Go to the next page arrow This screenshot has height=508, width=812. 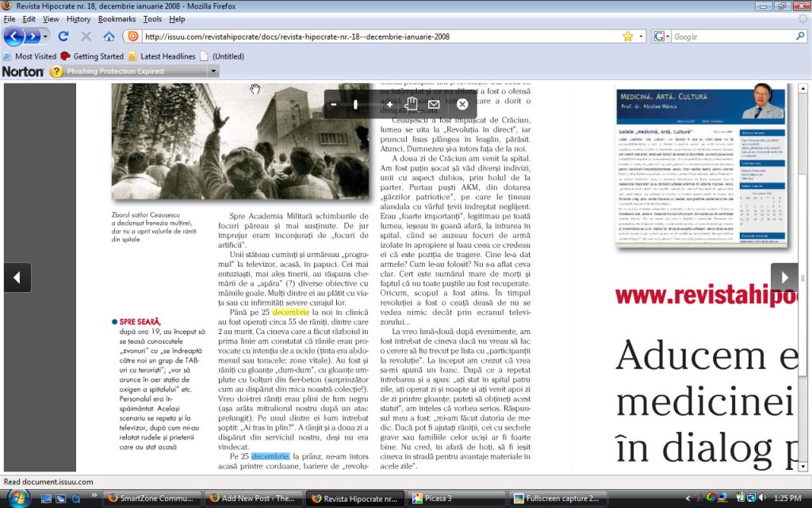click(x=784, y=277)
